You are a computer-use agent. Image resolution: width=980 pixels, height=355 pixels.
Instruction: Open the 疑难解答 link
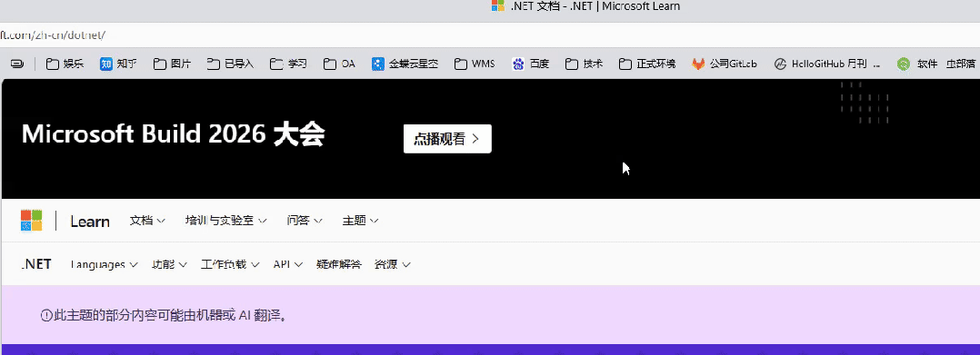(x=339, y=264)
